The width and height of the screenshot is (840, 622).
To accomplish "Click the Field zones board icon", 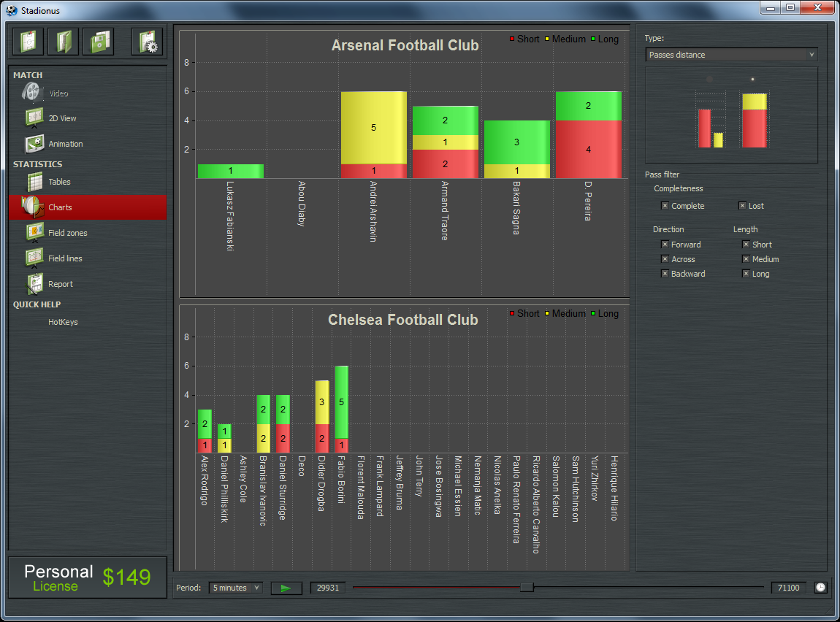I will [x=35, y=232].
